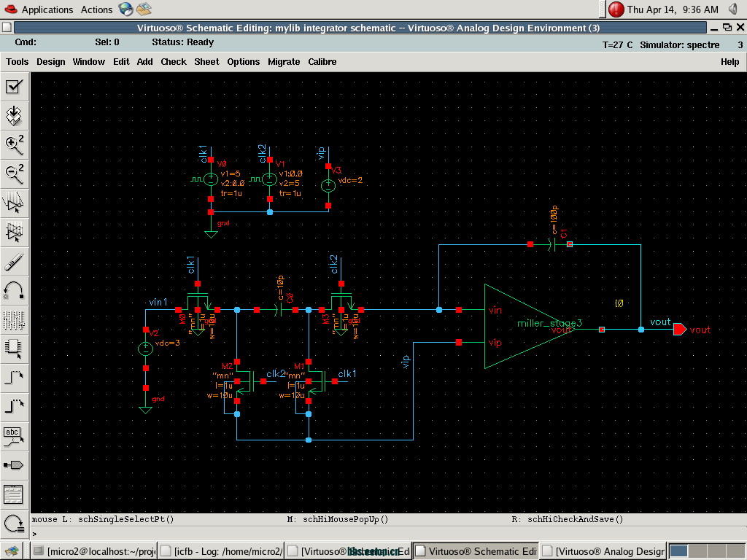Select the Stretch tool icon
Screen dimensions: 747x560
[15, 203]
